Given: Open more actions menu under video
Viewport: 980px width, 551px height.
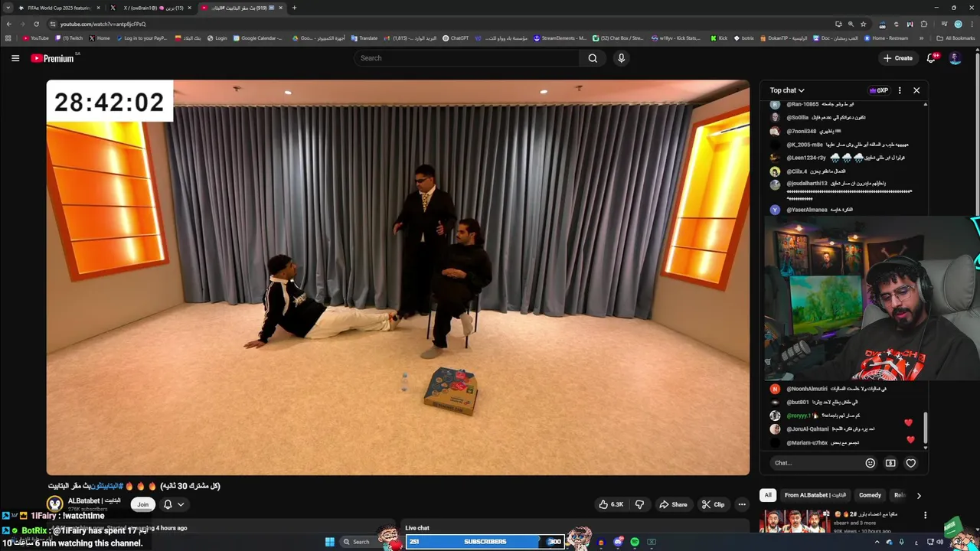Looking at the screenshot, I should point(742,504).
